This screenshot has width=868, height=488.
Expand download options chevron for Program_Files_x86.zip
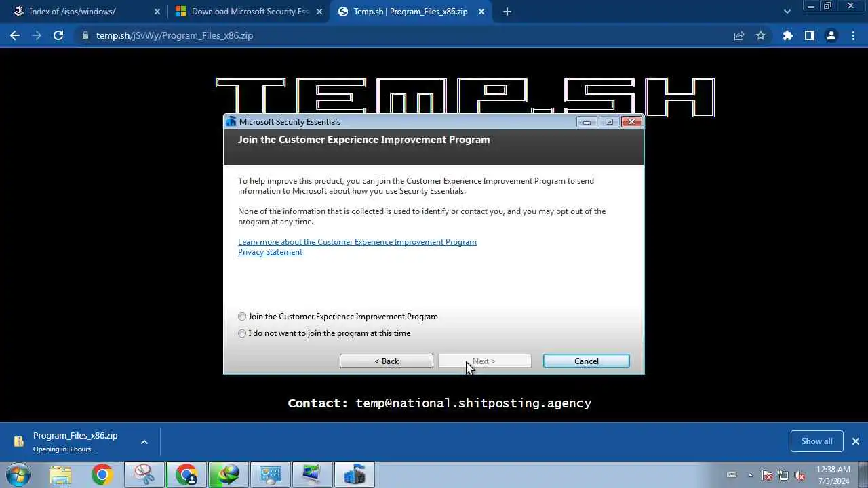144,442
